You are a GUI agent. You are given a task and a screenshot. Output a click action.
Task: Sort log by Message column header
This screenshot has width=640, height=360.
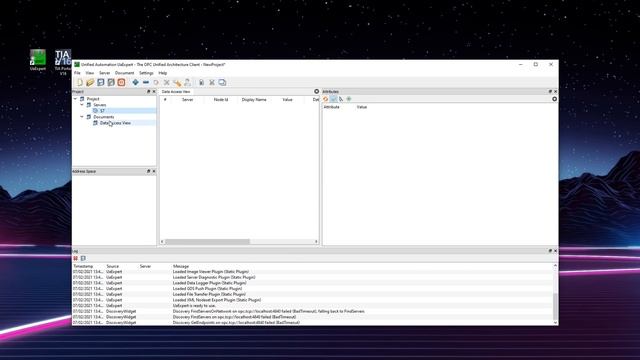[x=181, y=266]
